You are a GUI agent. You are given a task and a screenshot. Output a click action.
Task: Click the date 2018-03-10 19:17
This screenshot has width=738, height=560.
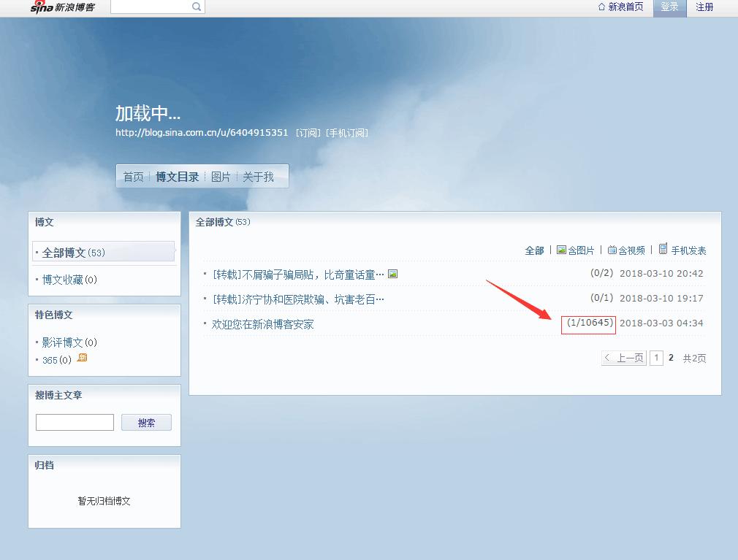(661, 298)
